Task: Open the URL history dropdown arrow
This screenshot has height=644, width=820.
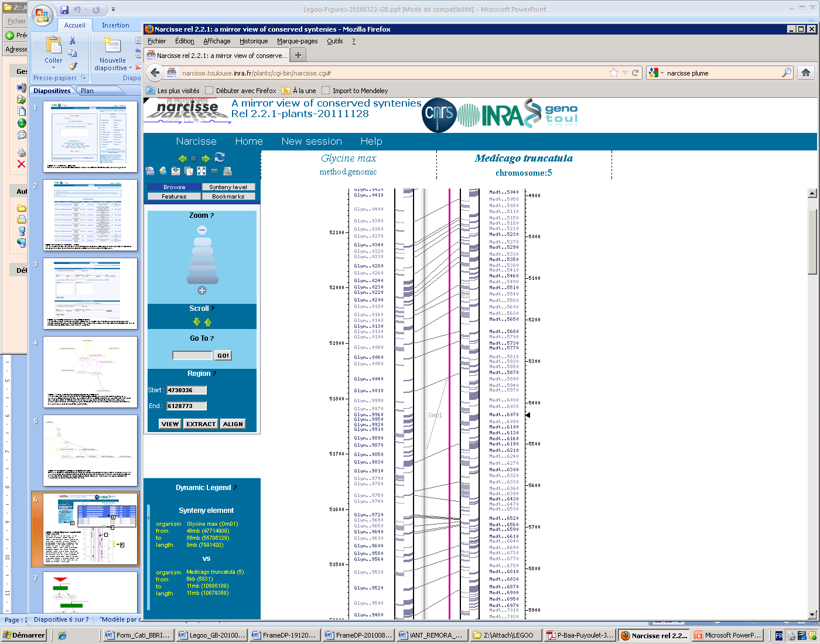Action: (x=625, y=73)
